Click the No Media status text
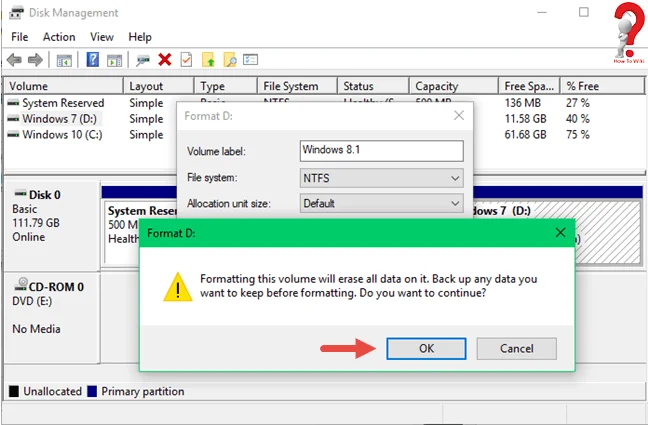The image size is (648, 425). pos(36,329)
